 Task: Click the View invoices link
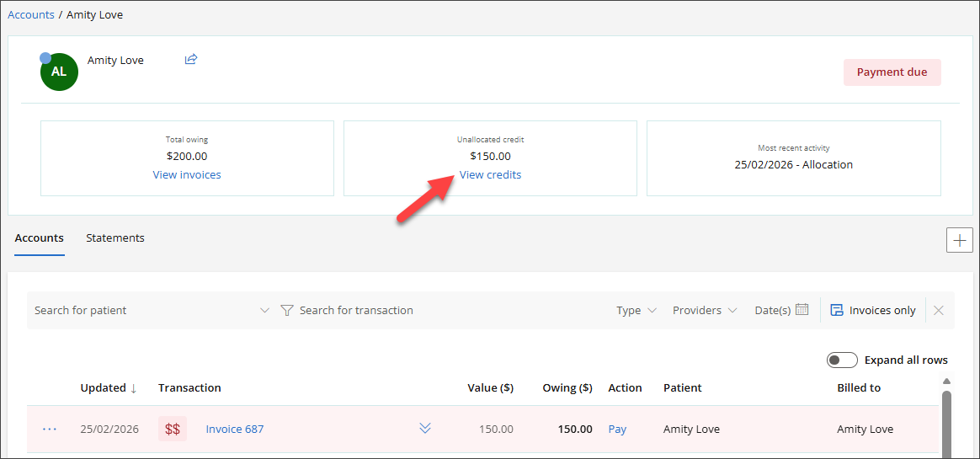[187, 175]
